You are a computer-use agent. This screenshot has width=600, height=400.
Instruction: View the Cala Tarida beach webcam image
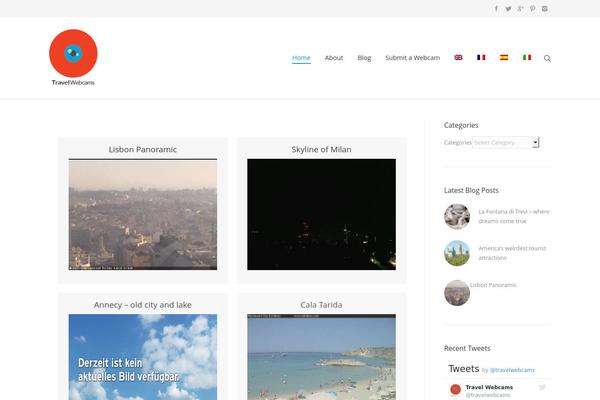click(x=321, y=357)
